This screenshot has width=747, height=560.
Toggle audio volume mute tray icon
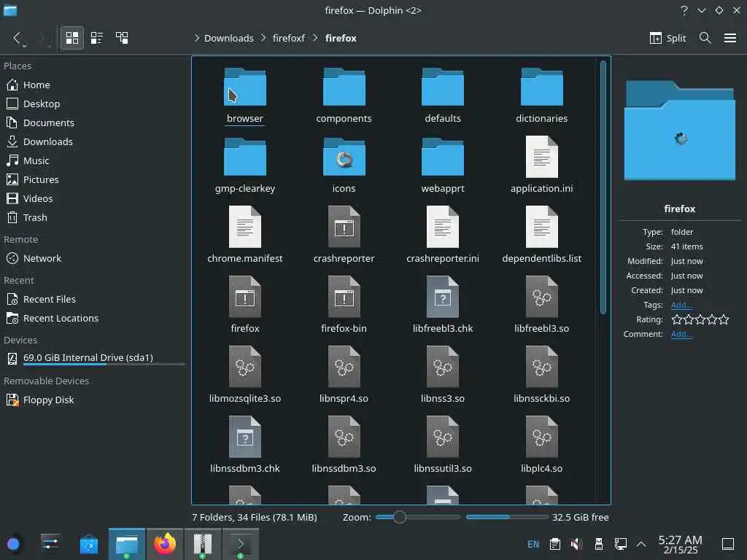coord(576,544)
